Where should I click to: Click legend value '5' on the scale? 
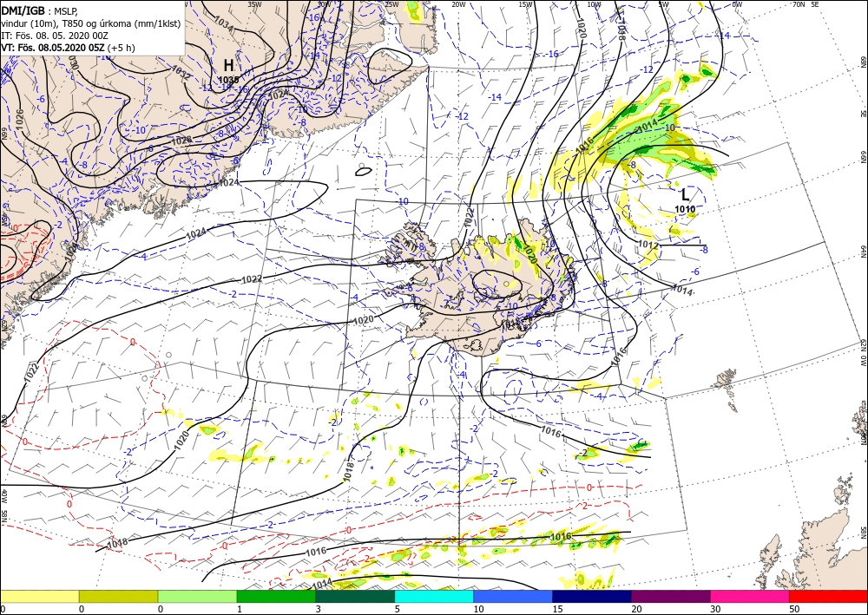point(397,609)
